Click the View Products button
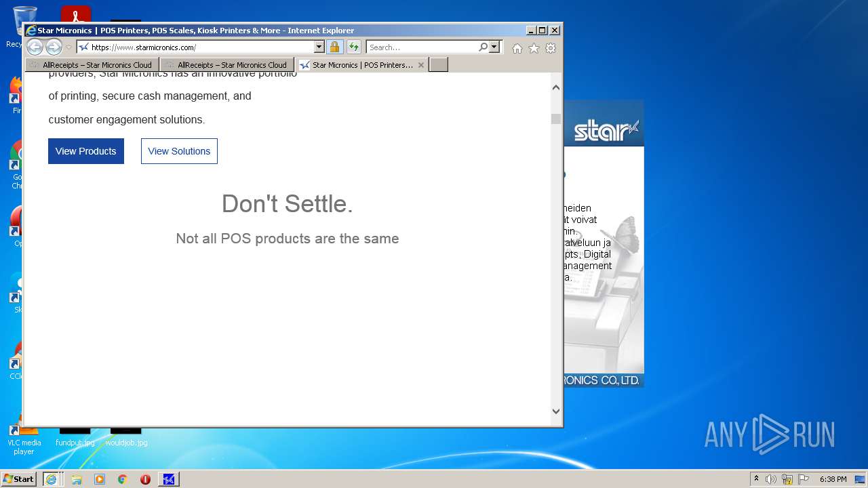This screenshot has height=488, width=868. click(86, 151)
